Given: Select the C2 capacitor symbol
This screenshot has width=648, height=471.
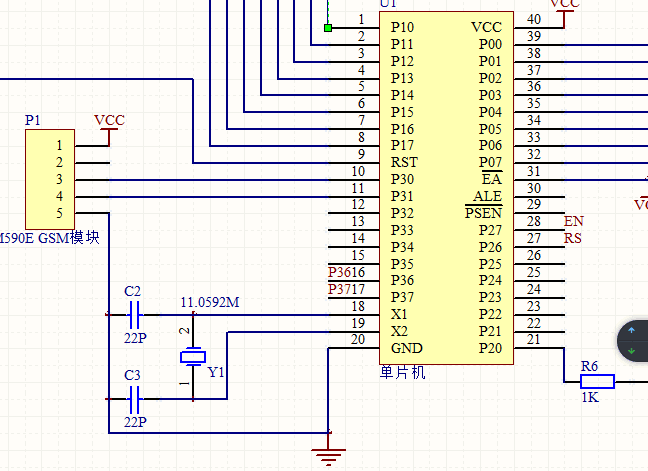Looking at the screenshot, I should (134, 315).
